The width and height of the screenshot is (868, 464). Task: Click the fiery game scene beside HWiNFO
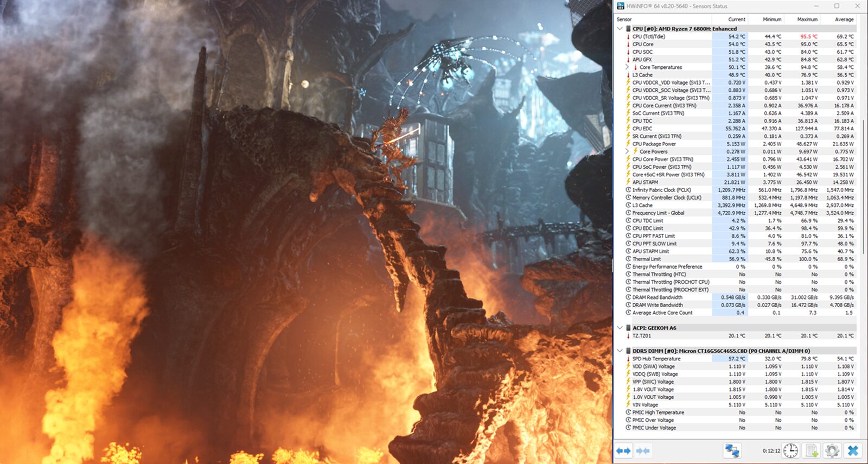click(306, 232)
